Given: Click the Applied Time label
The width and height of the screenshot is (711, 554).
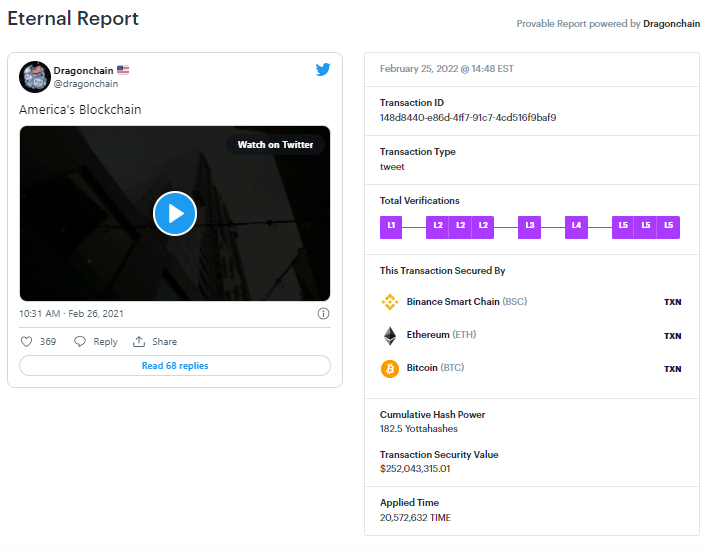Looking at the screenshot, I should 409,503.
